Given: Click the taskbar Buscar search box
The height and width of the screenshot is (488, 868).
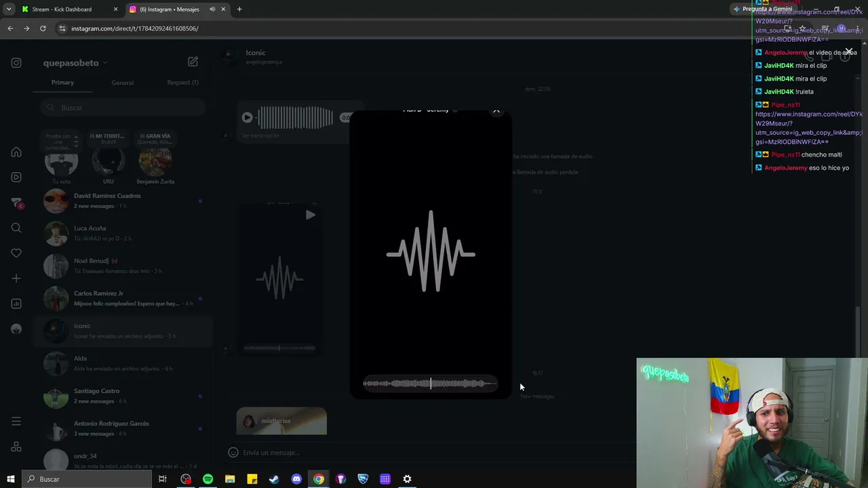Looking at the screenshot, I should [x=87, y=479].
